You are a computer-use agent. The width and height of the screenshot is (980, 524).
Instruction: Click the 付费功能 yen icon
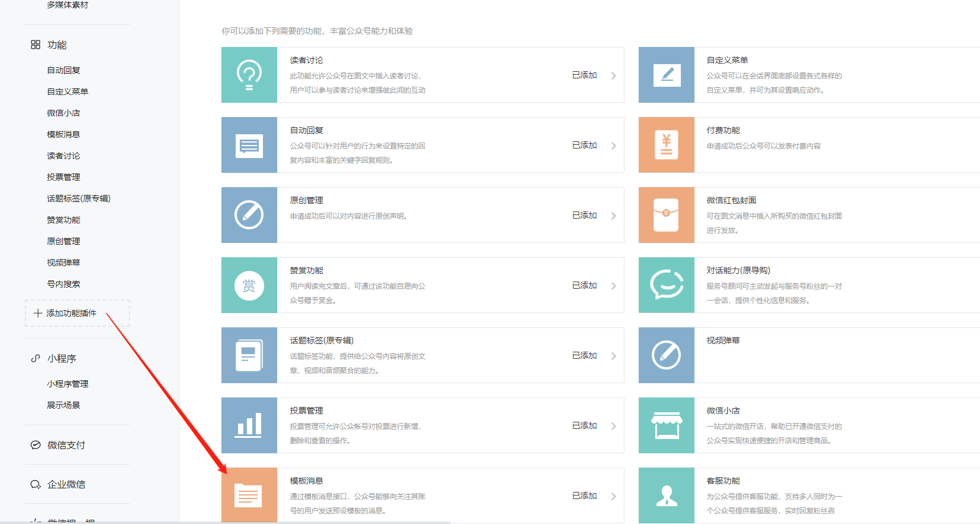[666, 145]
